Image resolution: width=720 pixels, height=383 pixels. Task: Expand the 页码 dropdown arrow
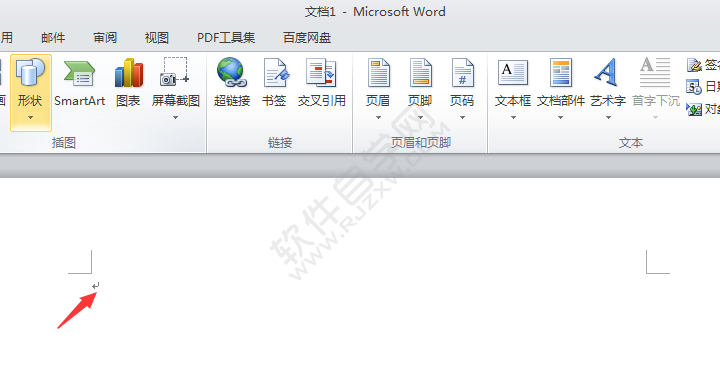[x=462, y=118]
